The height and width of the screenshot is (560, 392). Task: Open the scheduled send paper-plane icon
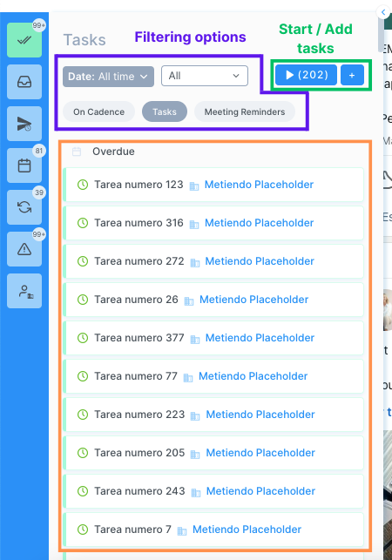pyautogui.click(x=24, y=124)
